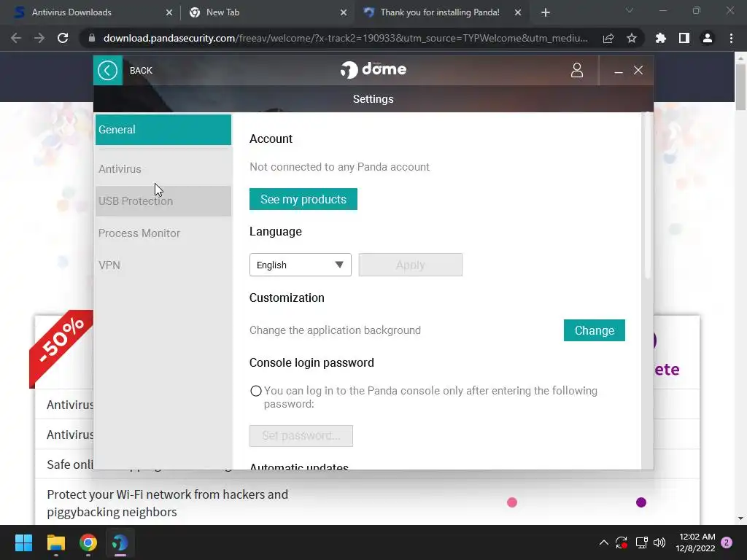Screen dimensions: 747x560
Task: Select General settings category
Action: [163, 130]
